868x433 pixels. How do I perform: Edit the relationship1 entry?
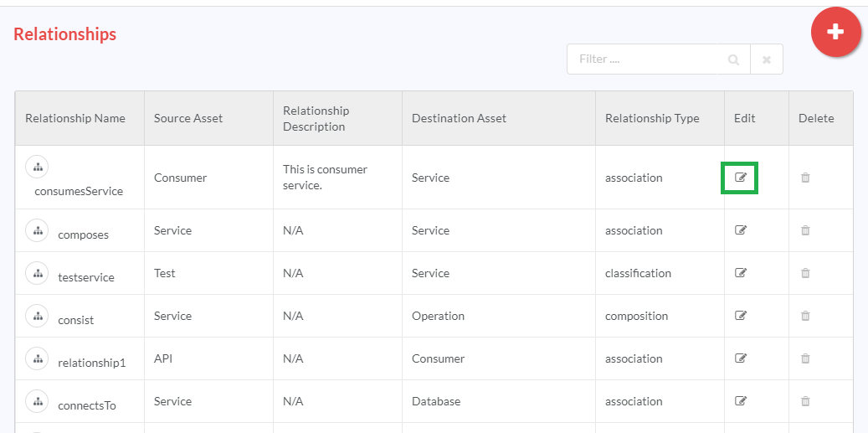(740, 358)
